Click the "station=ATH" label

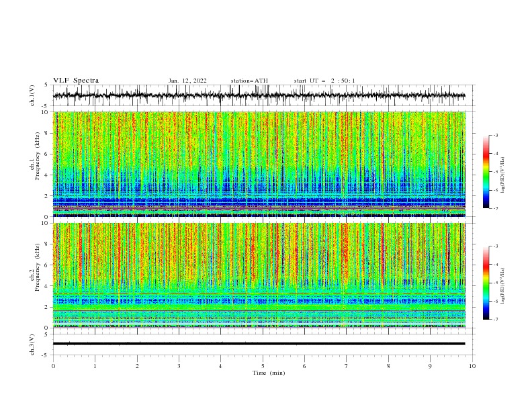coord(249,81)
